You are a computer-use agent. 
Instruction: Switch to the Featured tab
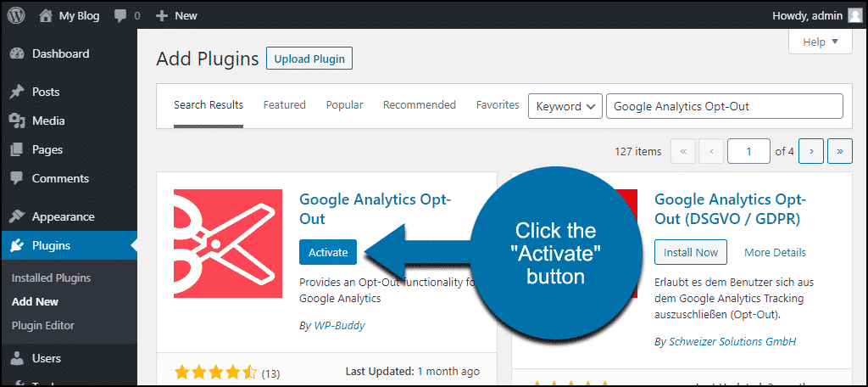point(285,104)
